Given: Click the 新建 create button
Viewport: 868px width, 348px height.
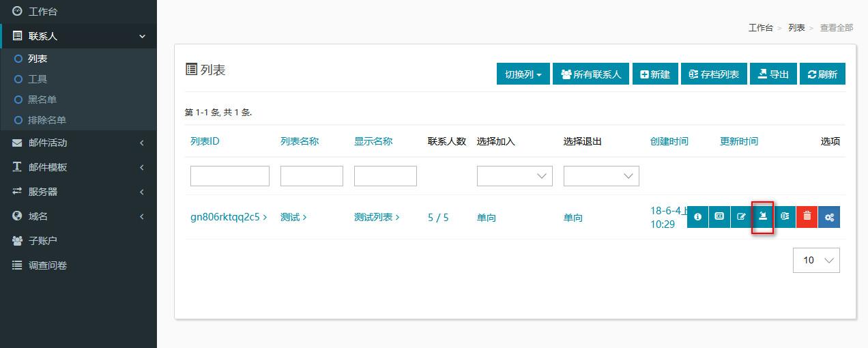Looking at the screenshot, I should pyautogui.click(x=655, y=74).
